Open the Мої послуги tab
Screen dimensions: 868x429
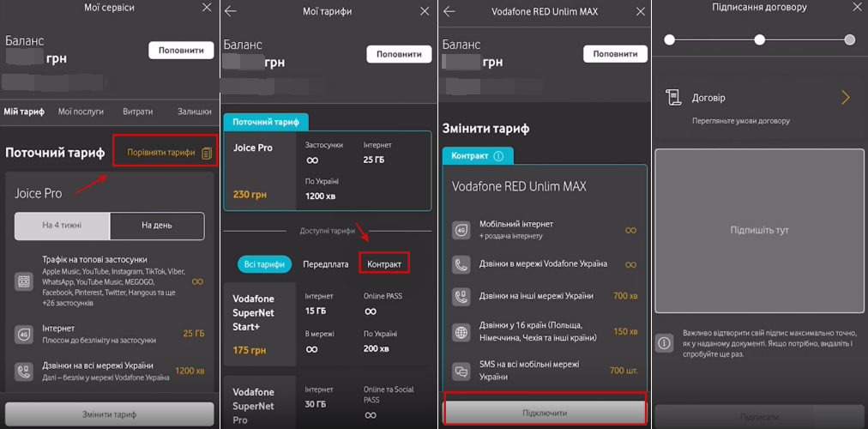pos(81,112)
